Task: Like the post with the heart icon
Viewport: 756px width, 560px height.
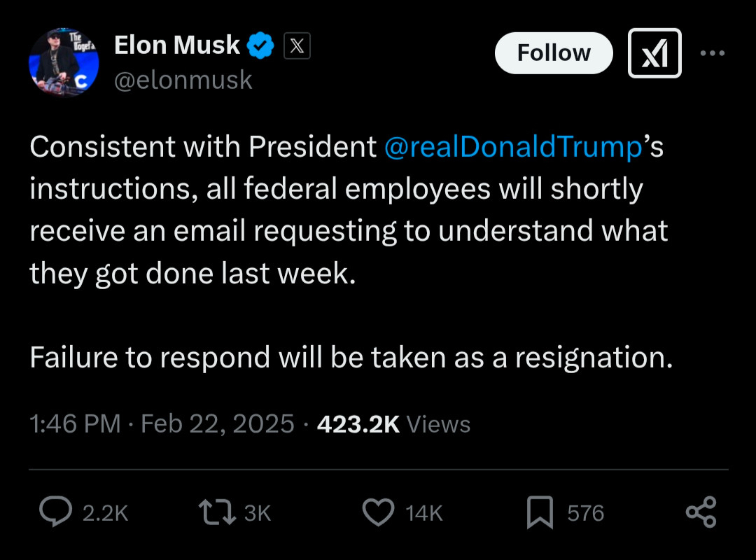Action: pyautogui.click(x=378, y=512)
